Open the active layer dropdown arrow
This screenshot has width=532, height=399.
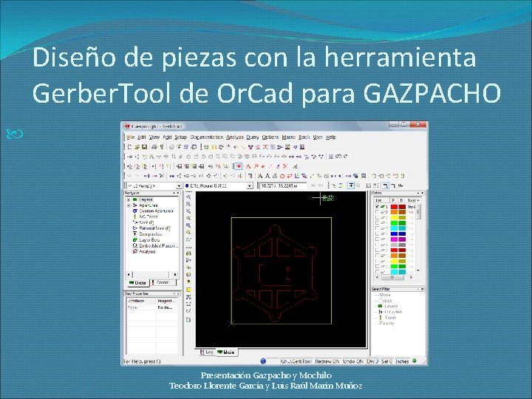click(179, 186)
